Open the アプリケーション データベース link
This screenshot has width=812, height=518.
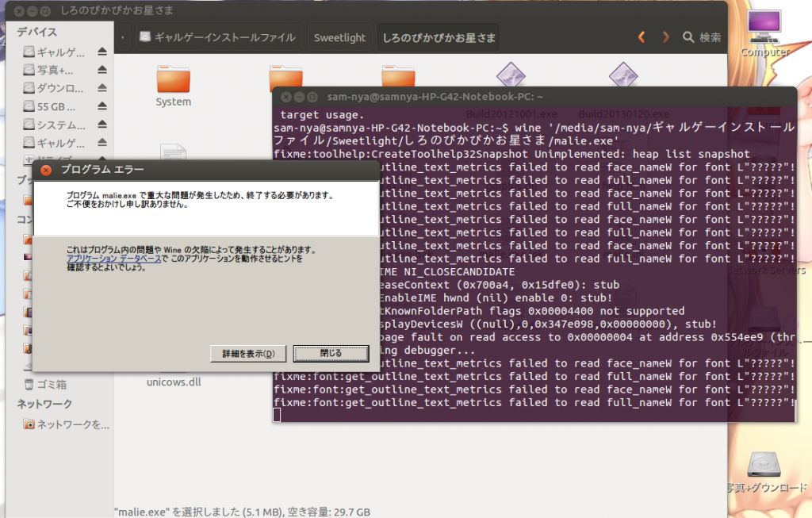click(x=113, y=259)
